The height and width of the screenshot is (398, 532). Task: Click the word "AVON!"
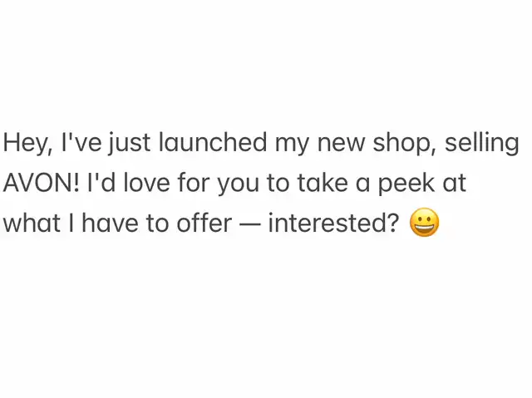(42, 183)
